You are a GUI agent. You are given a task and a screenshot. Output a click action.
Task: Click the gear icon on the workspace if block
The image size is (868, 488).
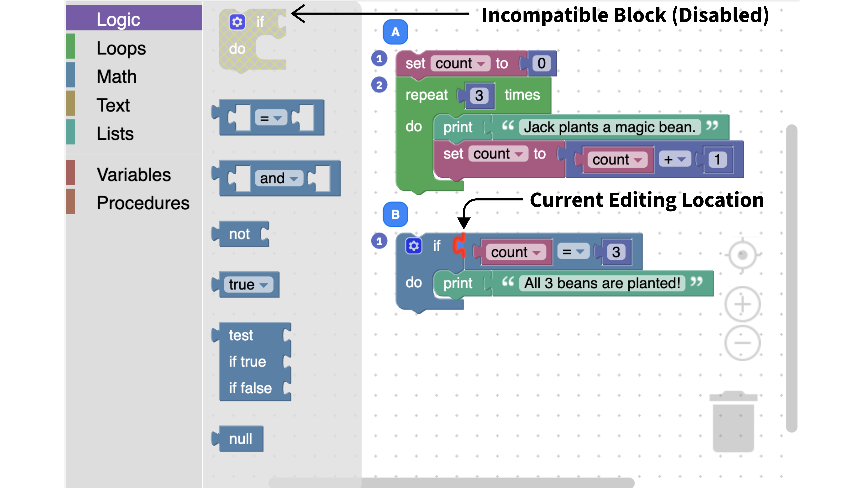(413, 246)
